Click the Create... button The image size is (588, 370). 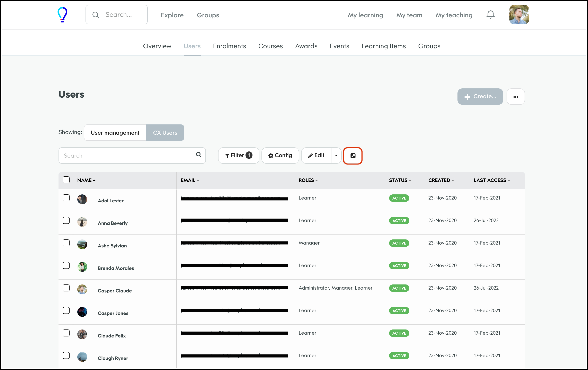click(x=480, y=97)
